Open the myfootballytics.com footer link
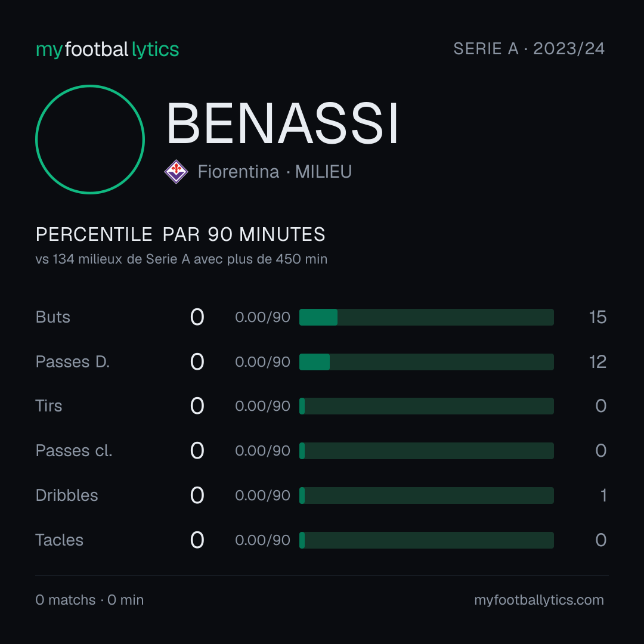 coord(539,600)
